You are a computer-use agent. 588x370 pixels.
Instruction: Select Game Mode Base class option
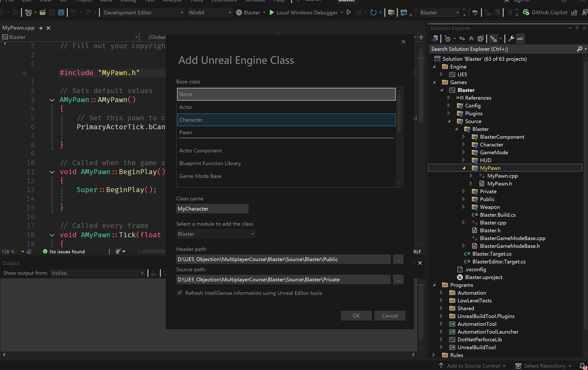click(286, 176)
